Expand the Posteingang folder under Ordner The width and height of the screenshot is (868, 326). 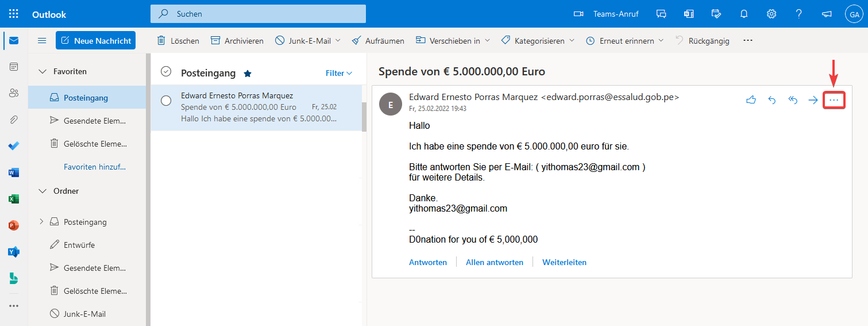pyautogui.click(x=41, y=221)
